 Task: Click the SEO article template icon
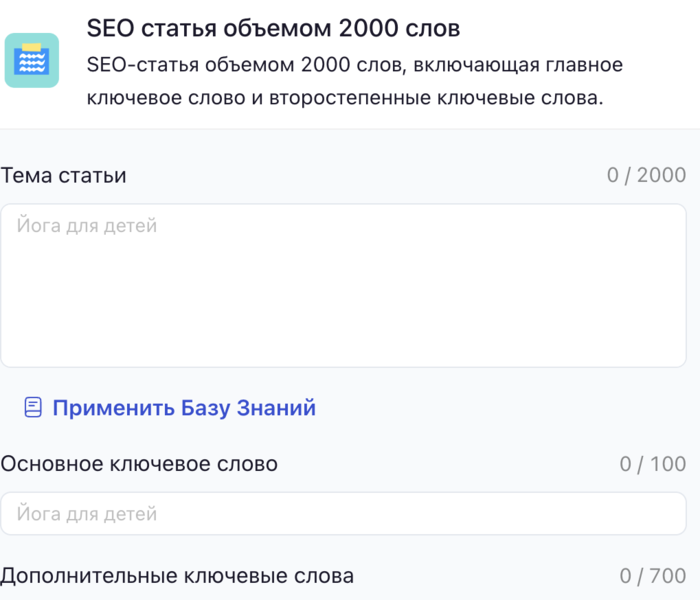tap(32, 60)
